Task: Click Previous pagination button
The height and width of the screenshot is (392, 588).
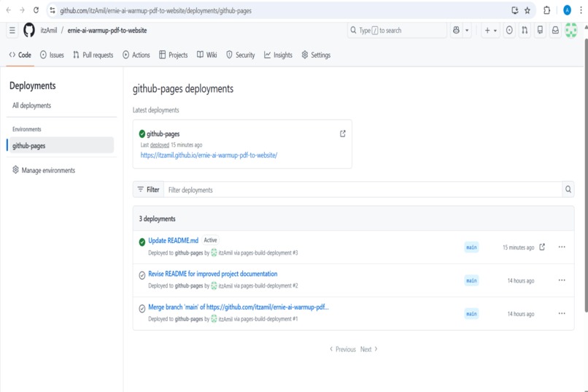Action: [342, 349]
